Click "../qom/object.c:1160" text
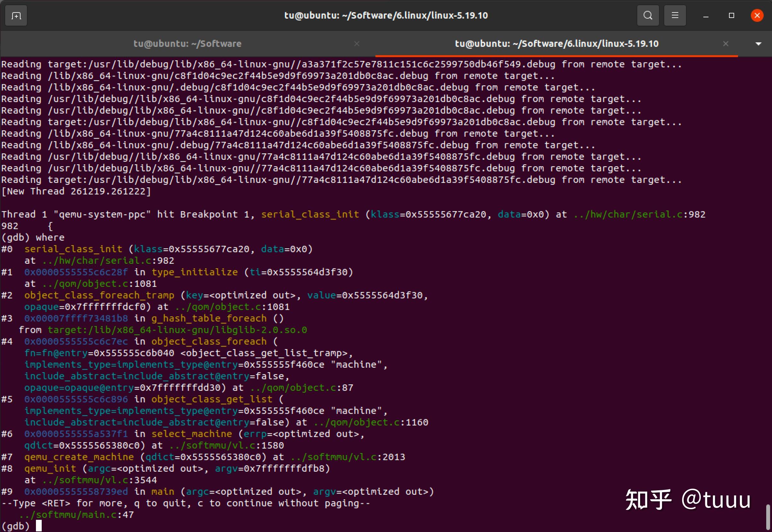 click(x=371, y=422)
